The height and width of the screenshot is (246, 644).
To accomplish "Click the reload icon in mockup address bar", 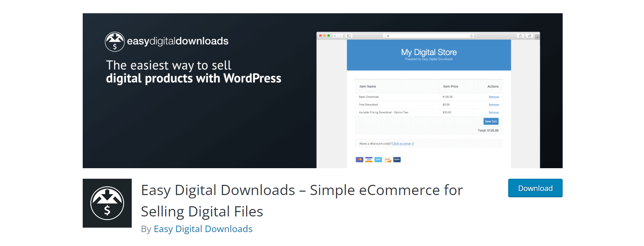I will tap(471, 36).
